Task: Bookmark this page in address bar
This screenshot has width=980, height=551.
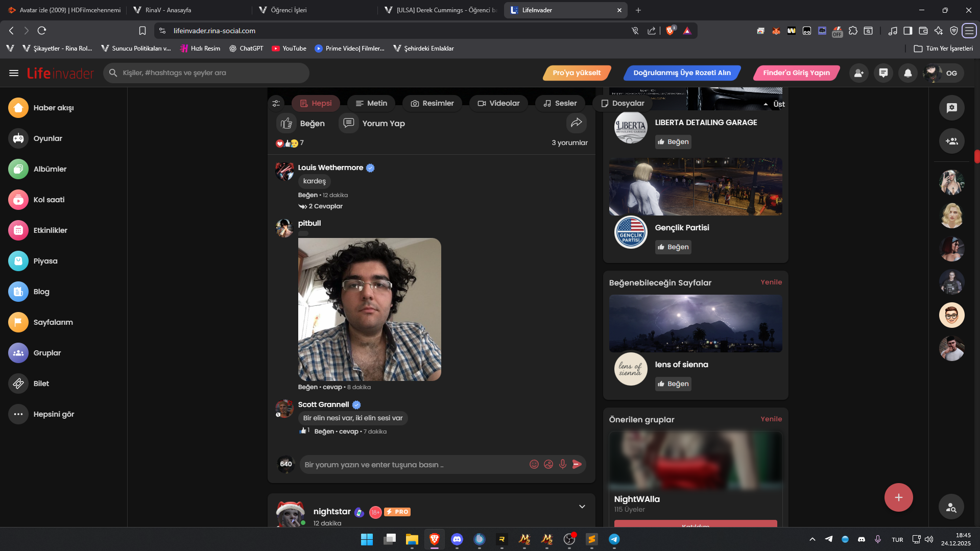Action: coord(142,31)
